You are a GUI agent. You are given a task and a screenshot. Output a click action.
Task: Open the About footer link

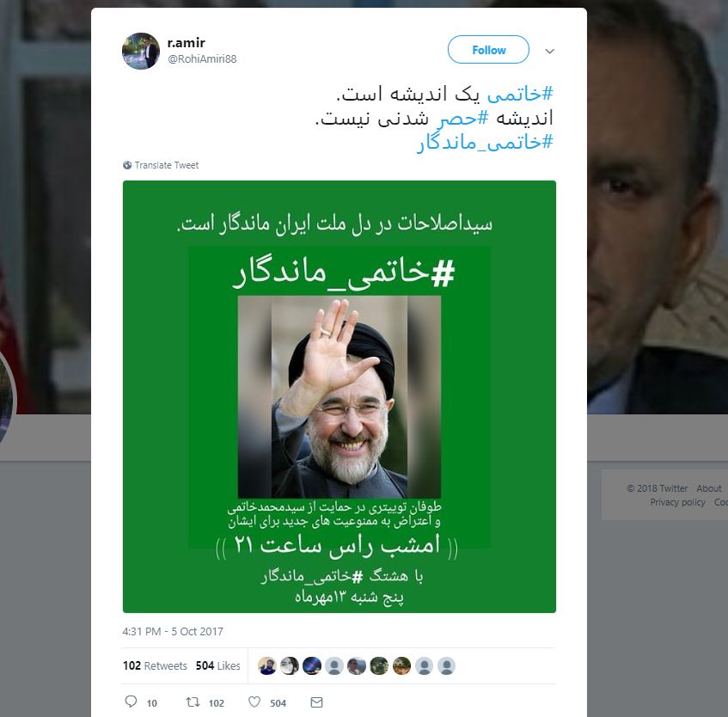[708, 488]
